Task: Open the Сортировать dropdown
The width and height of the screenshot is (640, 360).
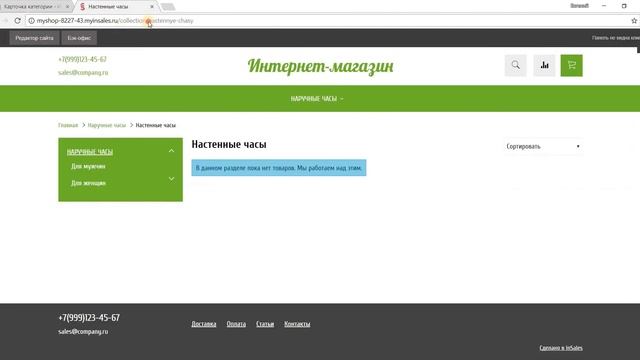Action: click(543, 146)
